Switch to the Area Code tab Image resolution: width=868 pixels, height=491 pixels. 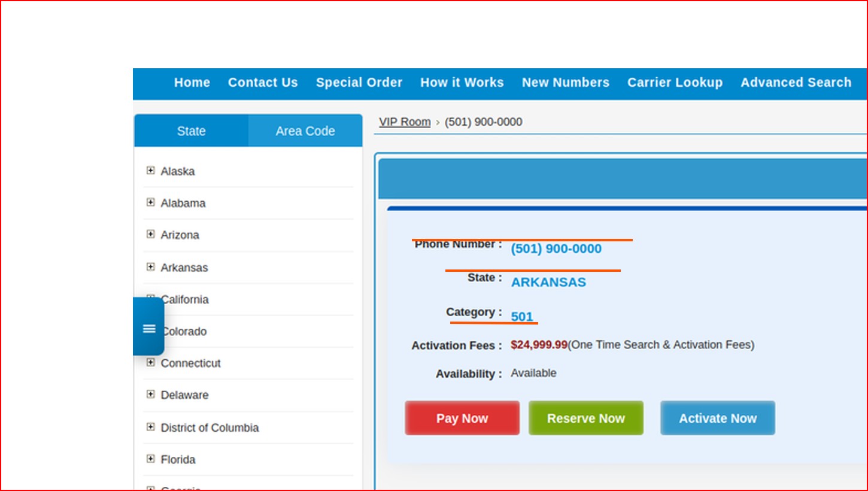click(x=305, y=131)
